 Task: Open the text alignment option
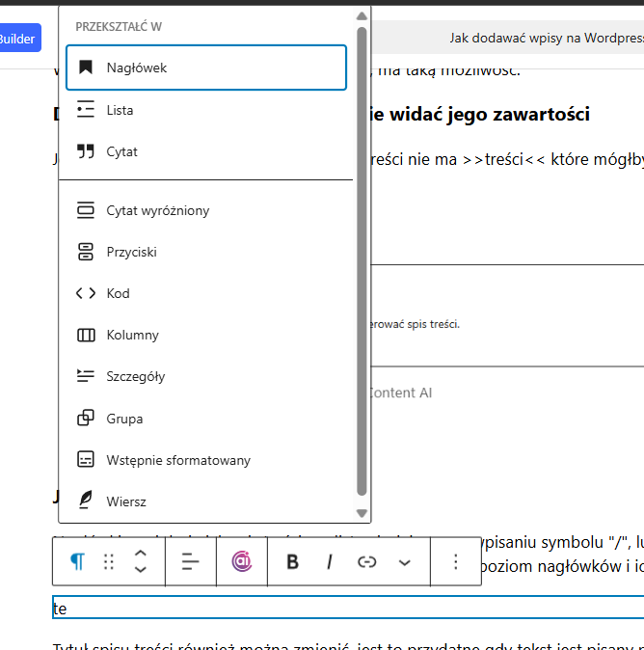[190, 562]
